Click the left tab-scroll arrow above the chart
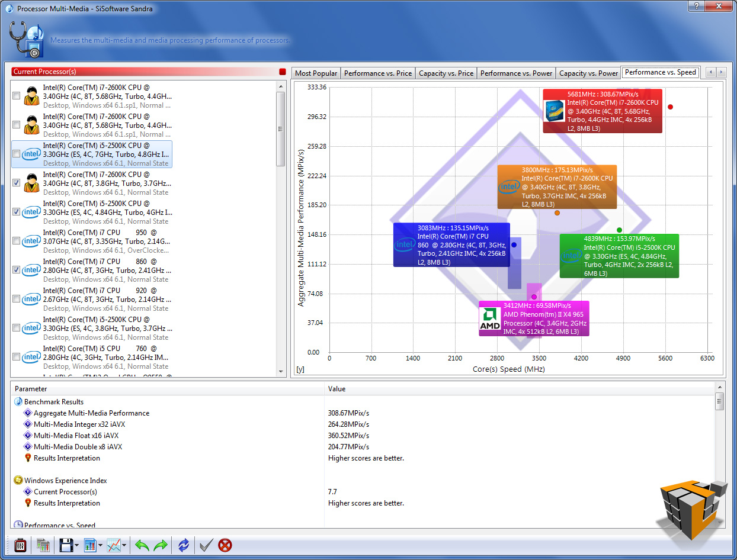The height and width of the screenshot is (560, 737). coord(711,72)
